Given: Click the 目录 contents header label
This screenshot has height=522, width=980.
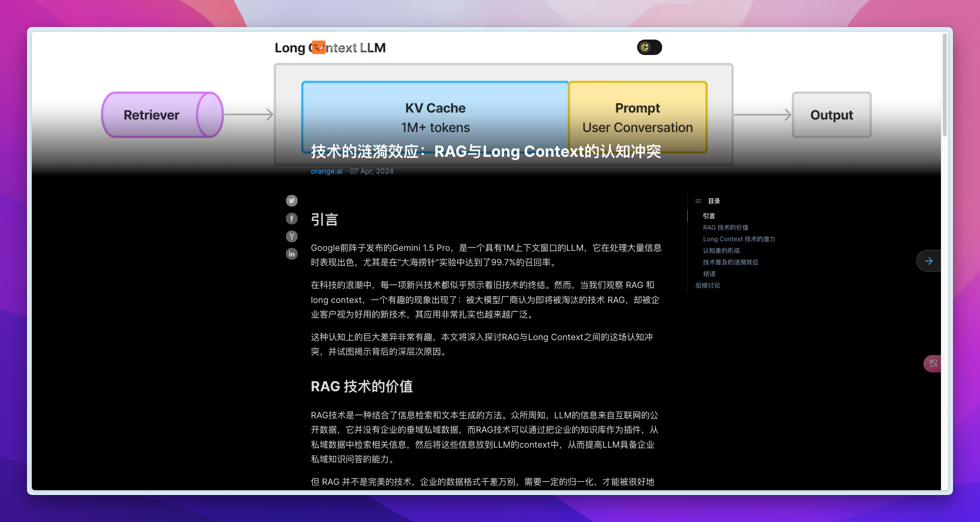Looking at the screenshot, I should point(714,201).
